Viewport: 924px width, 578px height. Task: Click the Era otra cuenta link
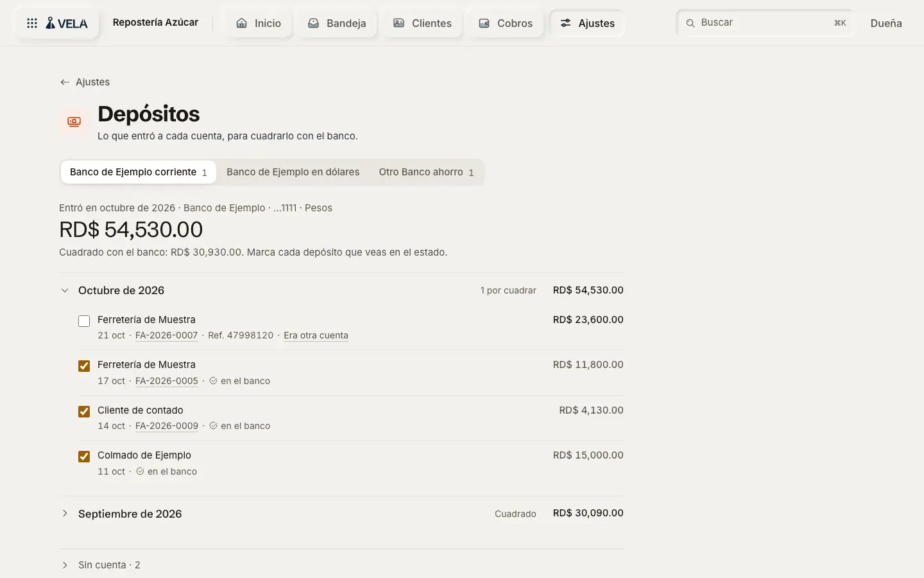(316, 335)
